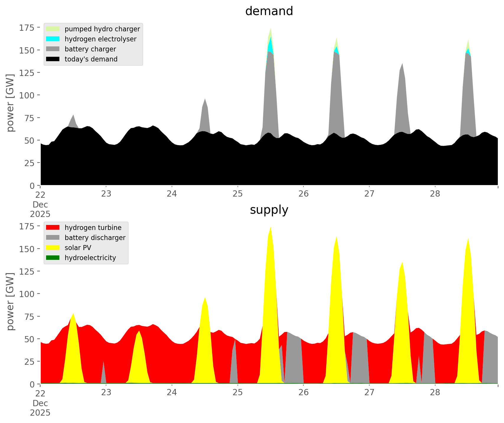Screen dimensions: 504x423
Task: Click the cyan hydrogen electrolyser legend swatch
Action: pos(53,39)
